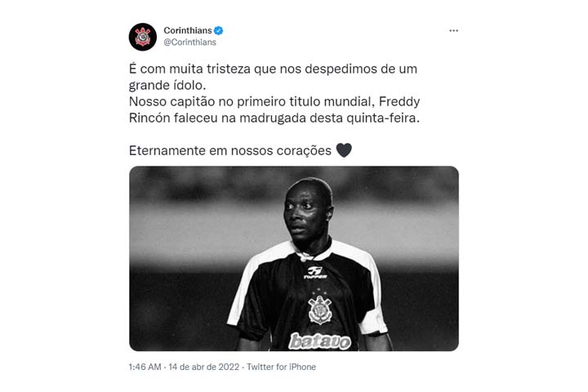Screen dimensions: 588x392
Task: Click the Topper logo on the jersey
Action: 315,272
